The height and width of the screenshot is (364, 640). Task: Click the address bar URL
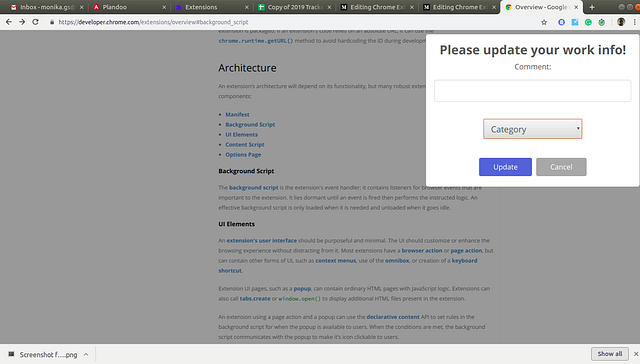click(x=153, y=22)
